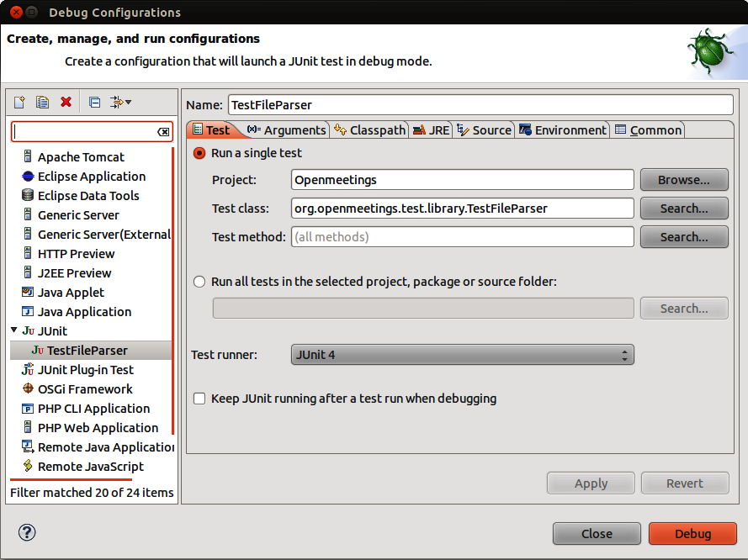The image size is (748, 560).
Task: Click the Project field containing Openmeetings
Action: coord(462,180)
